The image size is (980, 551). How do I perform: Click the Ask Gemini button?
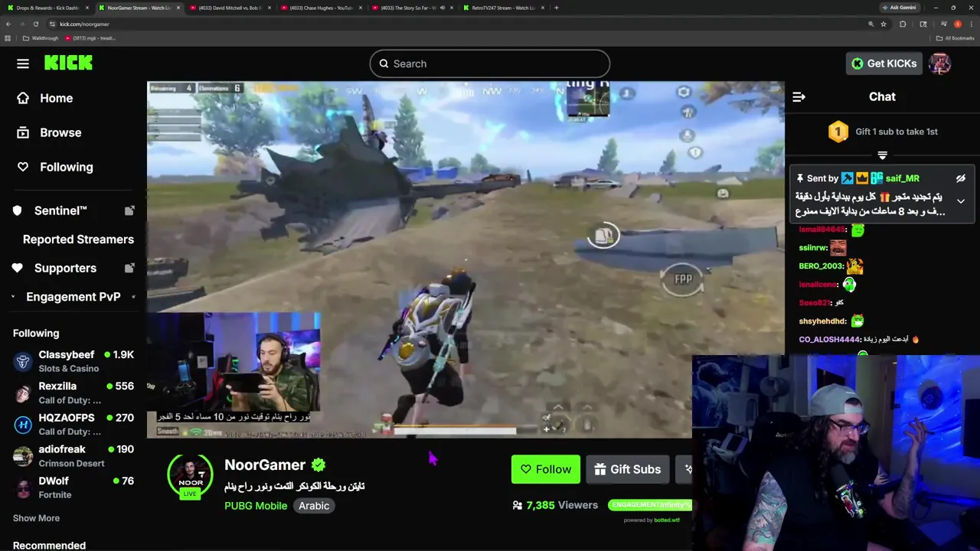pyautogui.click(x=900, y=8)
